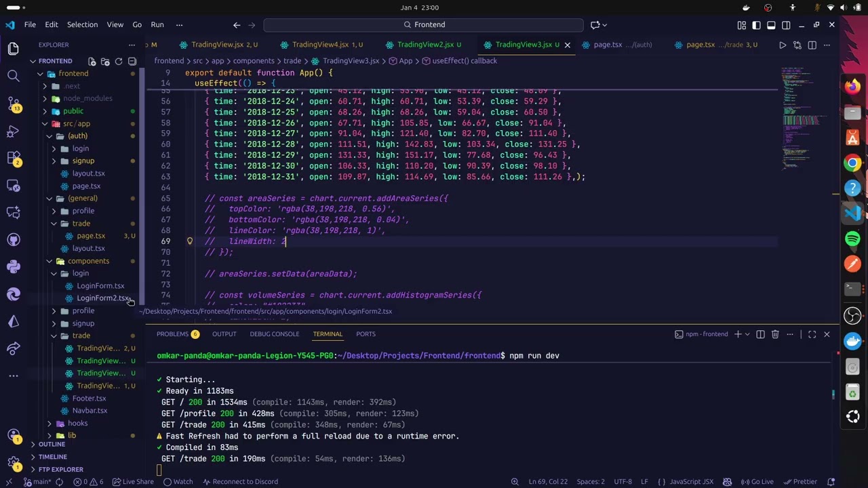The width and height of the screenshot is (868, 488).
Task: Open the Search view in activity bar
Action: (14, 76)
